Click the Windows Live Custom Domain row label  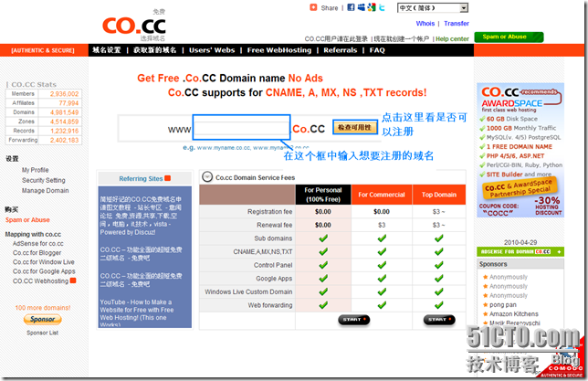coord(248,291)
